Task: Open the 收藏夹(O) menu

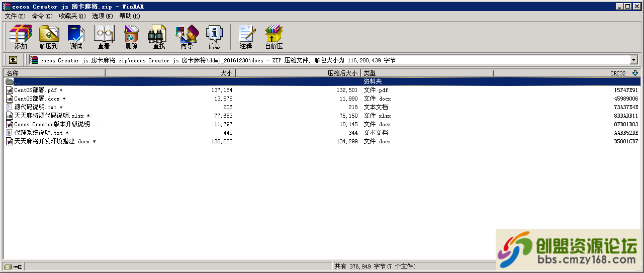Action: 72,16
